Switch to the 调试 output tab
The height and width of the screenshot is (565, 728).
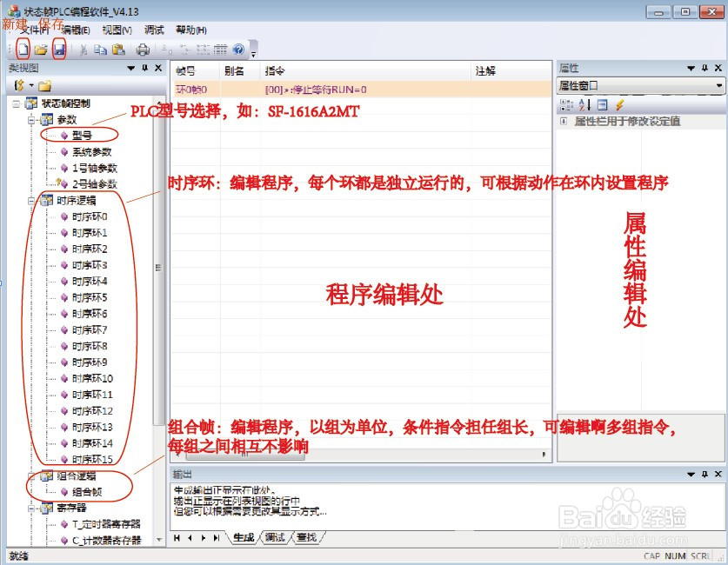(274, 538)
